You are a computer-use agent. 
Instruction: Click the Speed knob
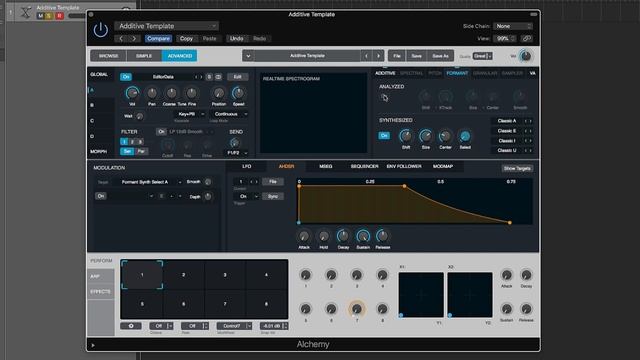tap(238, 93)
